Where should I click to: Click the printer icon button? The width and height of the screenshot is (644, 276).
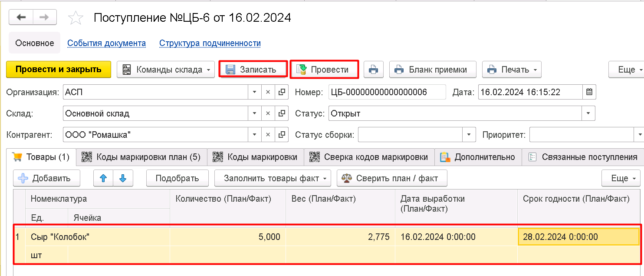pyautogui.click(x=373, y=70)
